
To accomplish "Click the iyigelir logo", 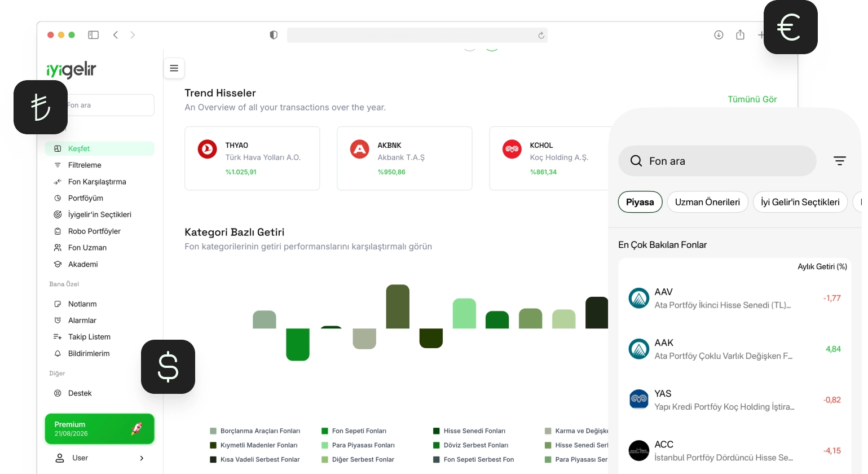I will [71, 69].
